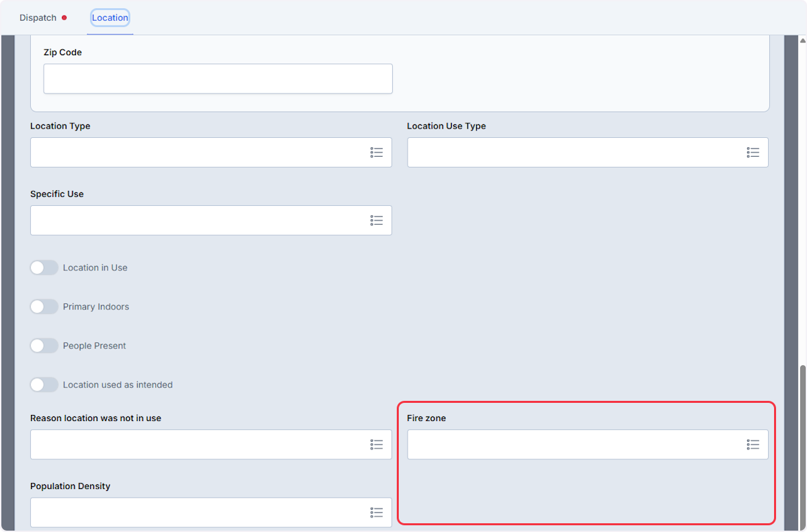The width and height of the screenshot is (807, 532).
Task: Open the Location Type dropdown field
Action: tap(211, 153)
